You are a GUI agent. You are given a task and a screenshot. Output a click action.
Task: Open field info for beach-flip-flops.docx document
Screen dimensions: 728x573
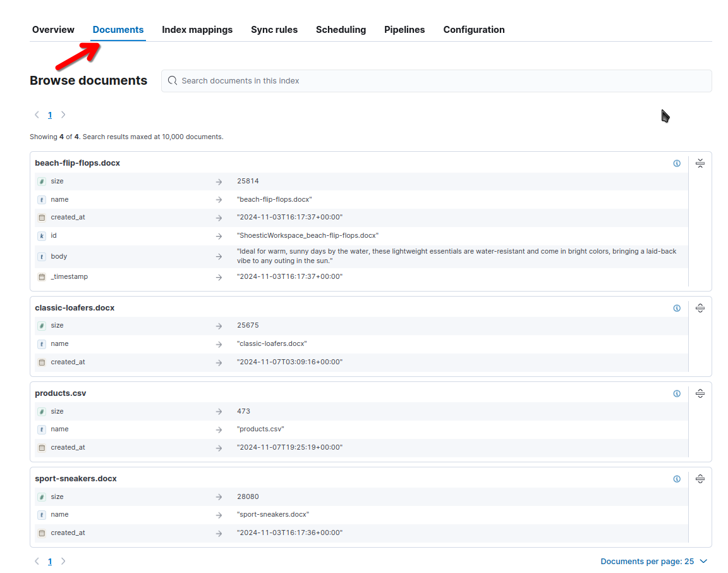[677, 163]
